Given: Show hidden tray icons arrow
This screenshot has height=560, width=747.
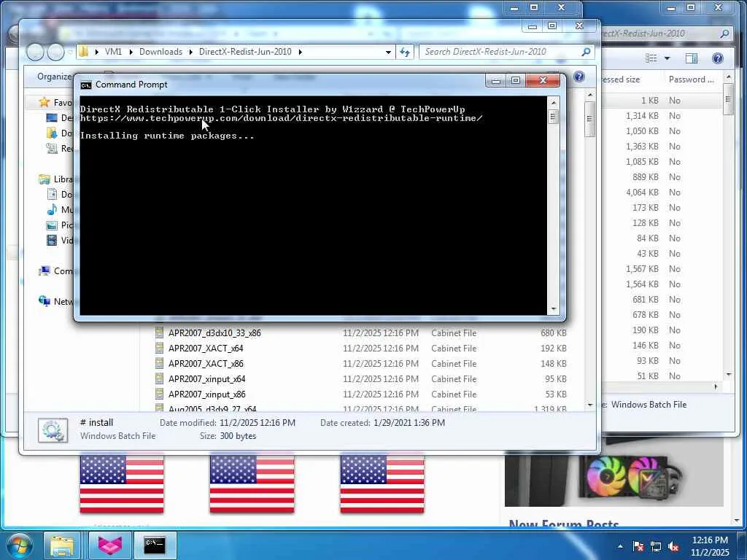Looking at the screenshot, I should [x=620, y=546].
